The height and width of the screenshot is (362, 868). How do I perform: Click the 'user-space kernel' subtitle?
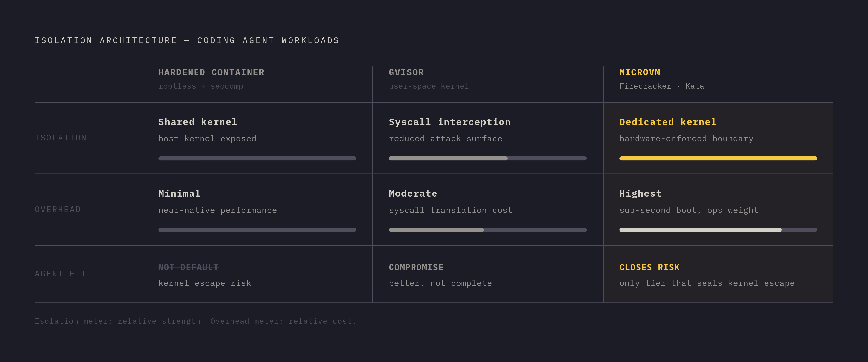[429, 86]
